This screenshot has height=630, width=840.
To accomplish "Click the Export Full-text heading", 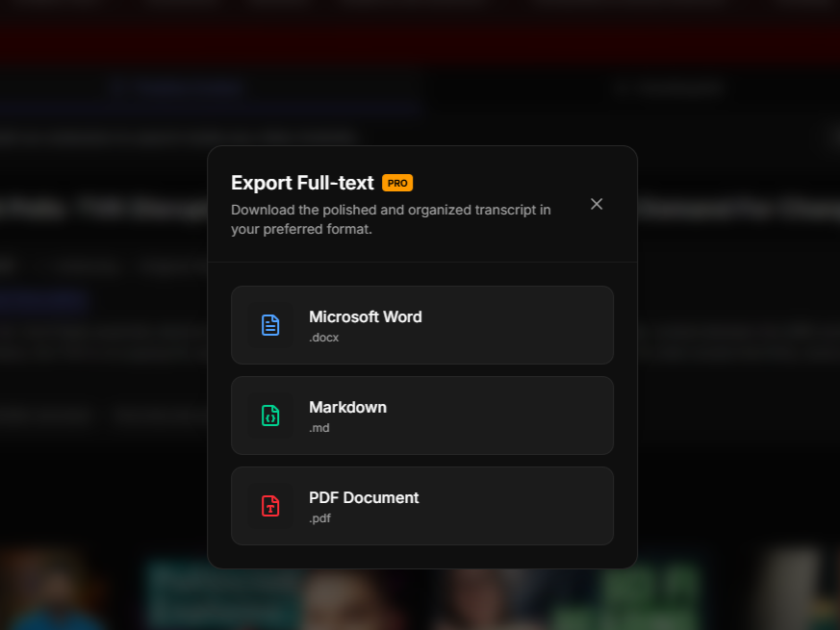I will pyautogui.click(x=302, y=183).
